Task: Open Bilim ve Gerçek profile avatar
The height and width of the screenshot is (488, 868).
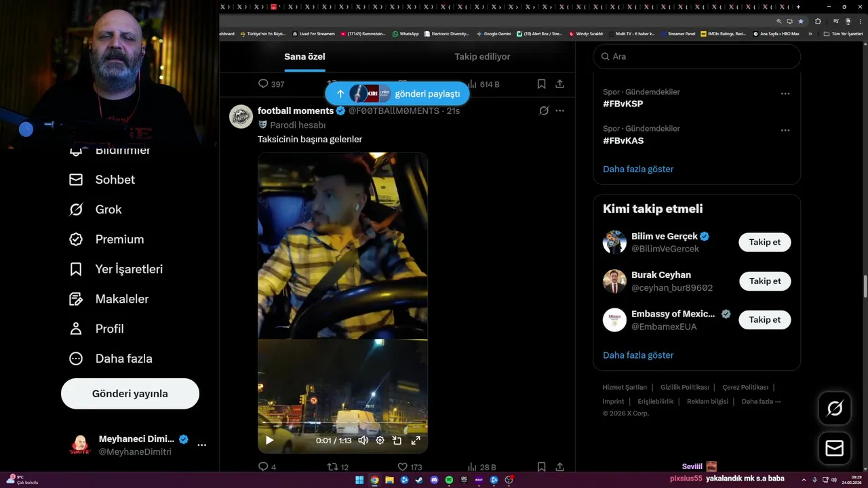Action: coord(614,242)
